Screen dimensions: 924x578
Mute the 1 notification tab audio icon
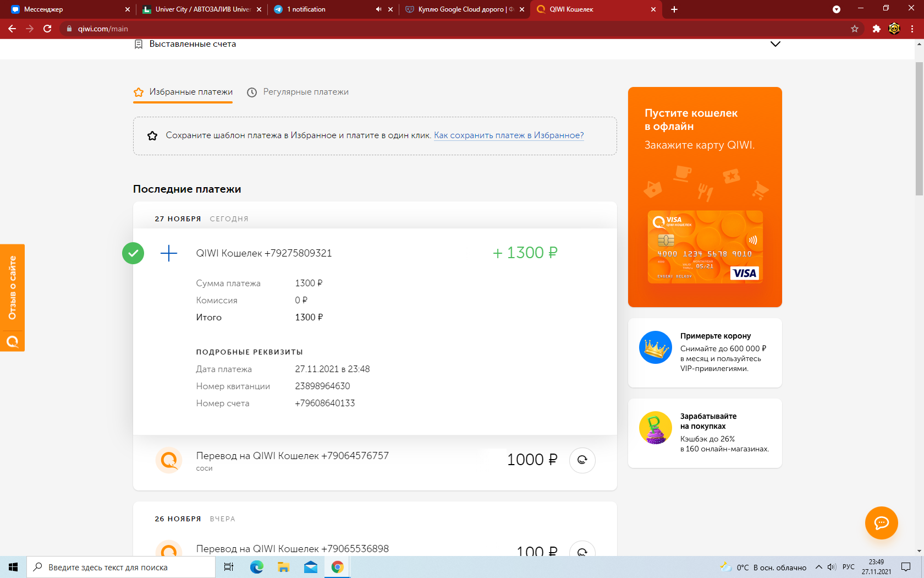(x=378, y=9)
